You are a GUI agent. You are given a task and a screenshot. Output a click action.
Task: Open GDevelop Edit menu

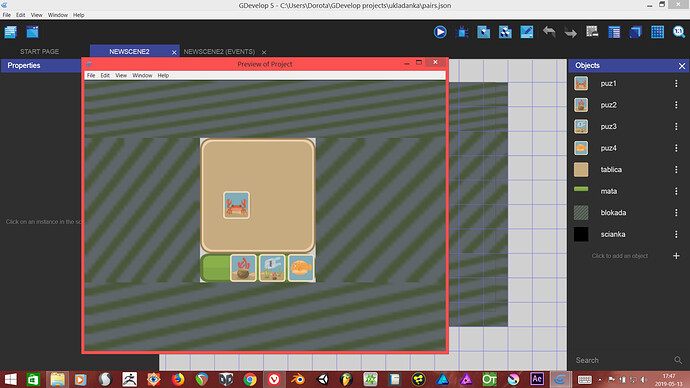[x=21, y=15]
